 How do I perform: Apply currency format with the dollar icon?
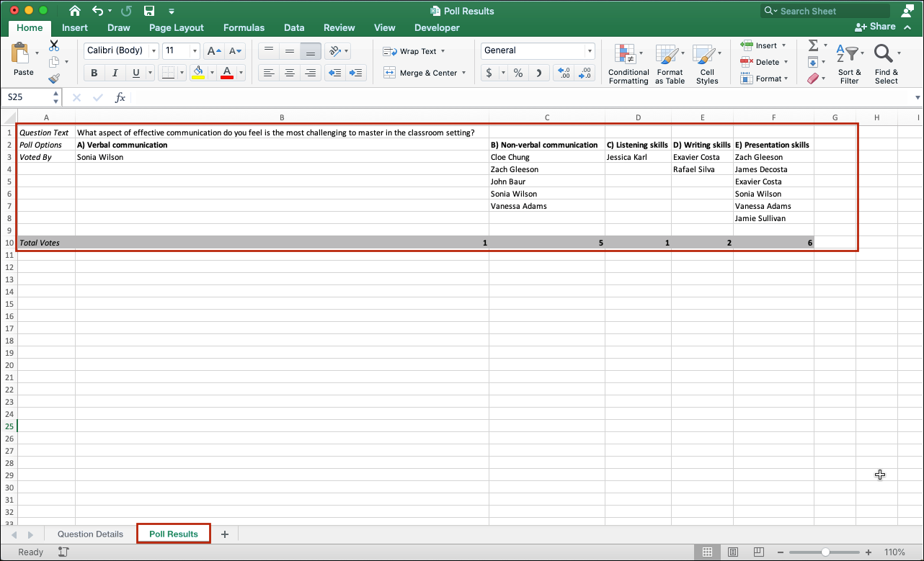pos(489,73)
